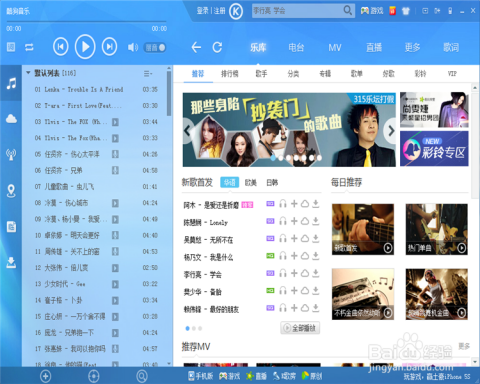Show the next banner slide
This screenshot has height=384, width=480.
point(391,130)
